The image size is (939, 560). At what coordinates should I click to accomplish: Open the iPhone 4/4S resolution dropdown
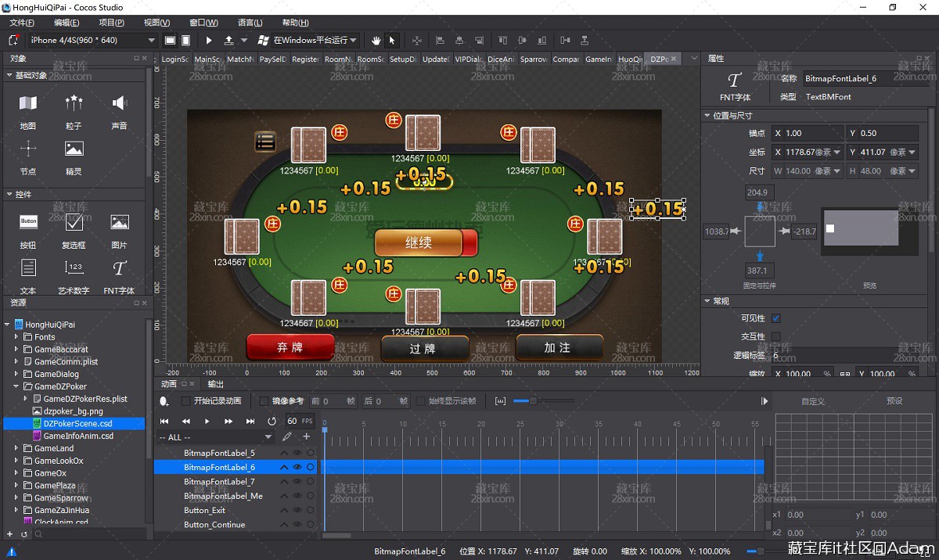click(x=93, y=40)
